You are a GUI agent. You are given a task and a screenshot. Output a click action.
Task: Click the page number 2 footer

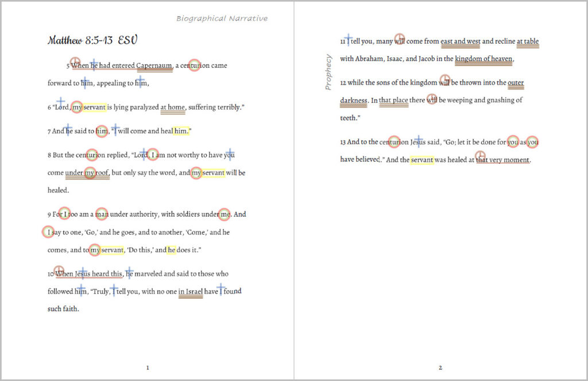440,368
